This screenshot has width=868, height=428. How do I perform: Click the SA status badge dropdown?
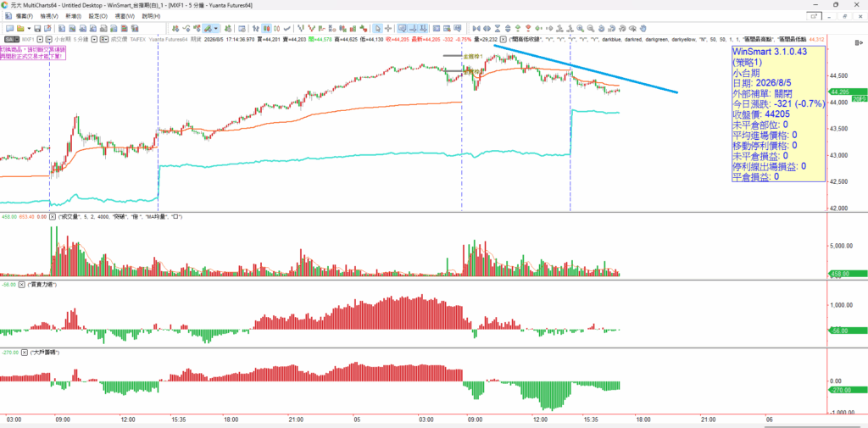12,39
